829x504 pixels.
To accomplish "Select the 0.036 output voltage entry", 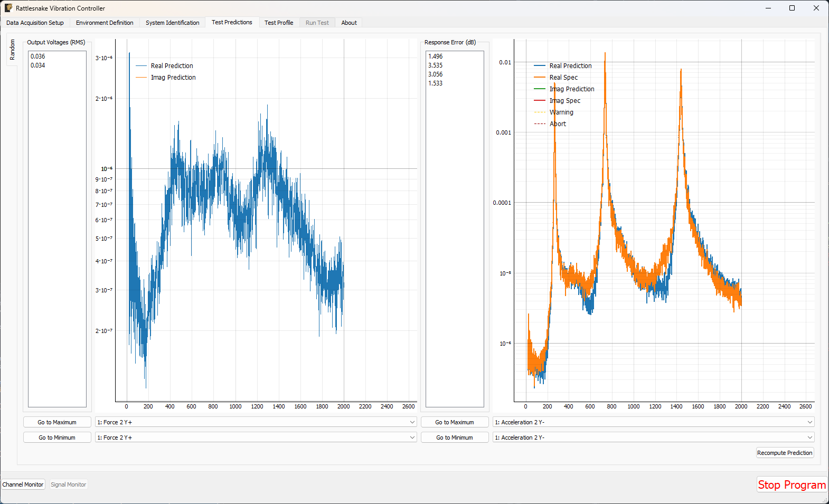I will (38, 56).
